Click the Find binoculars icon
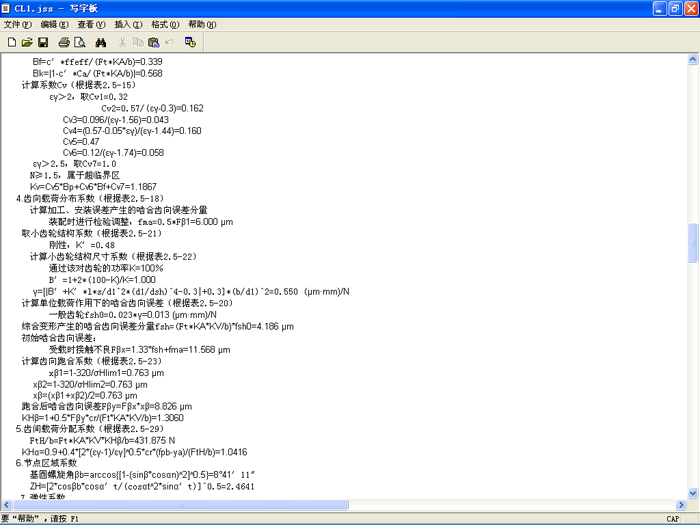This screenshot has height=525, width=700. click(101, 43)
